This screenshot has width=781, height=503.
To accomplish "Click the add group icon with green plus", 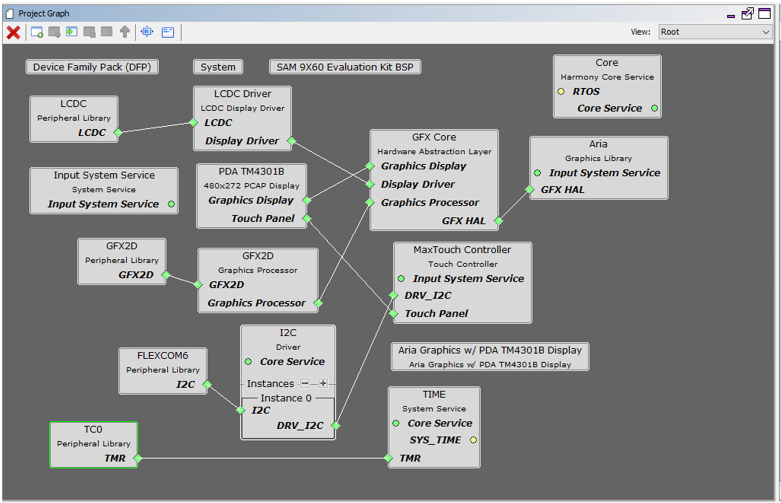I will [37, 32].
